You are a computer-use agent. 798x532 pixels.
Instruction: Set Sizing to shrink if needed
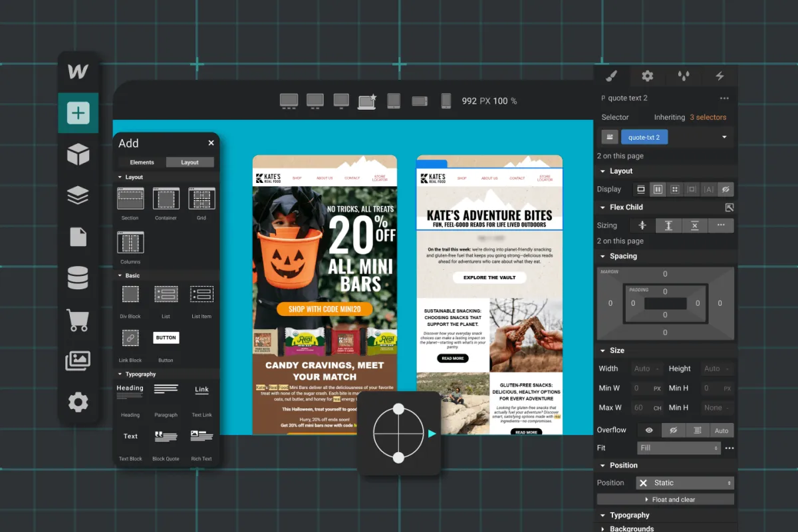(642, 225)
